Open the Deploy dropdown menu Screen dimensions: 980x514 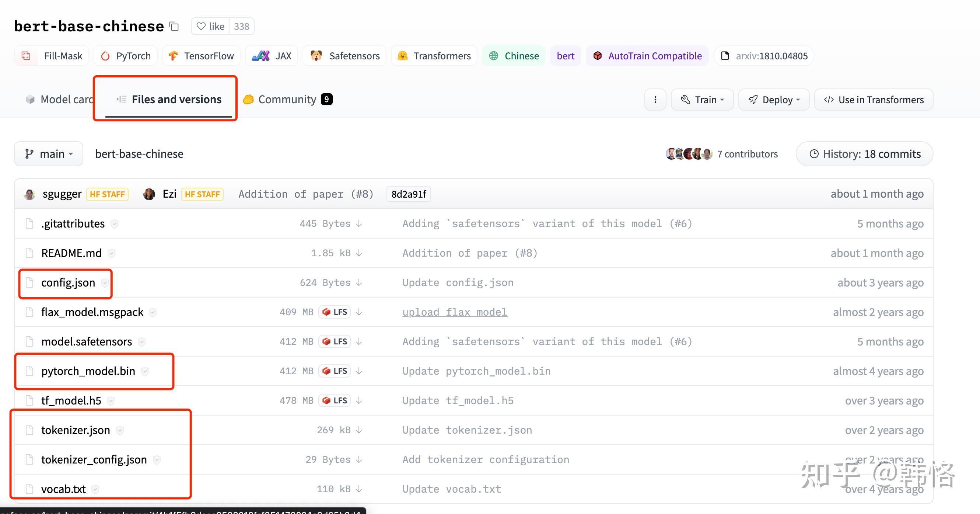pyautogui.click(x=773, y=100)
